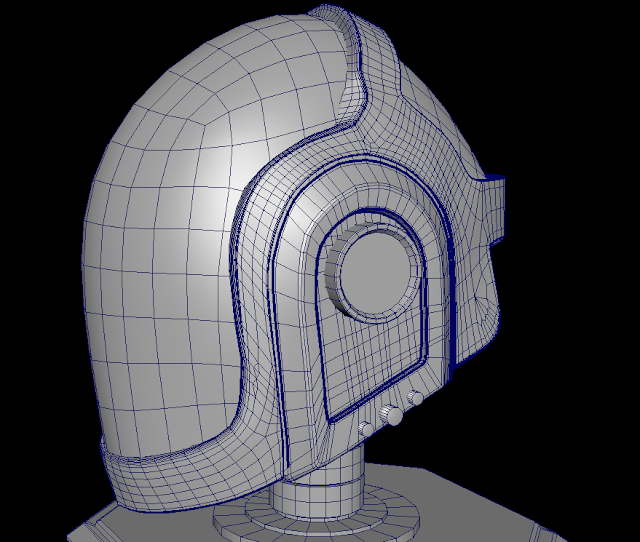Select the leftmost small knob under ear panel

click(366, 430)
